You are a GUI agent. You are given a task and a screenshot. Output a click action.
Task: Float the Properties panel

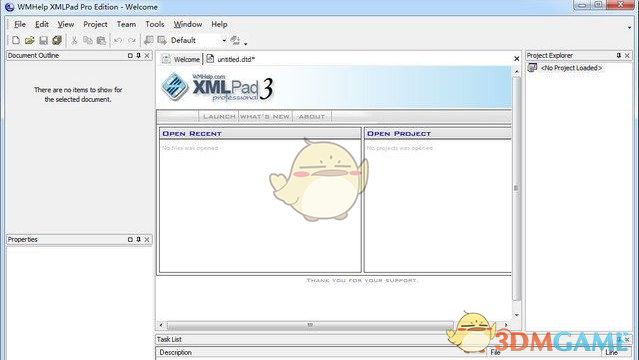pyautogui.click(x=130, y=239)
